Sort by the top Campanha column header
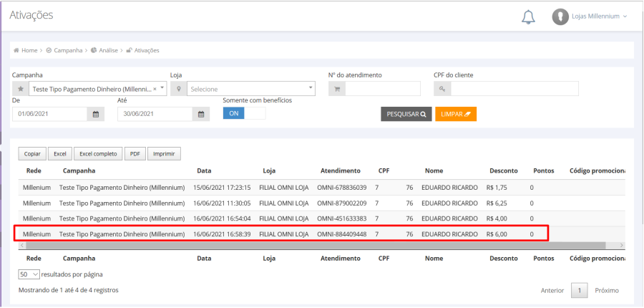 (79, 170)
